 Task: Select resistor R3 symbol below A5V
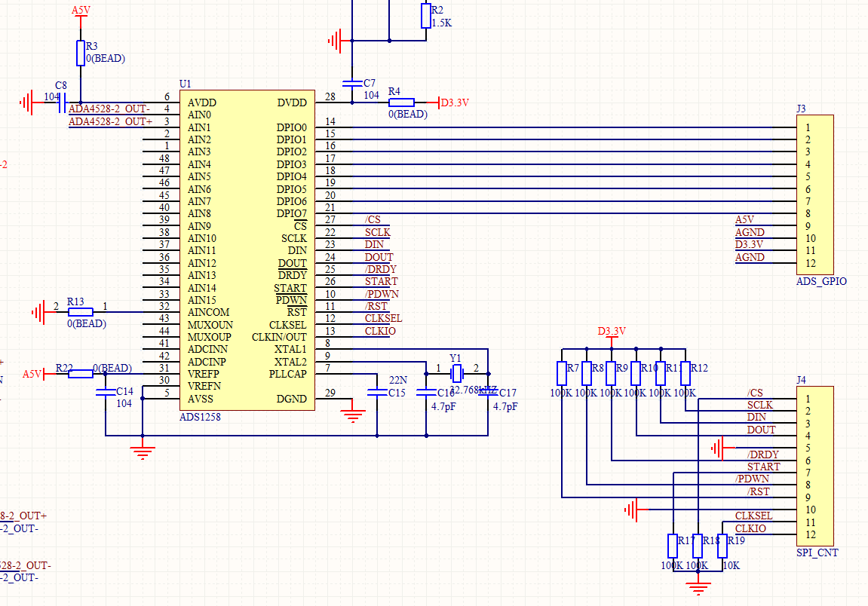81,53
